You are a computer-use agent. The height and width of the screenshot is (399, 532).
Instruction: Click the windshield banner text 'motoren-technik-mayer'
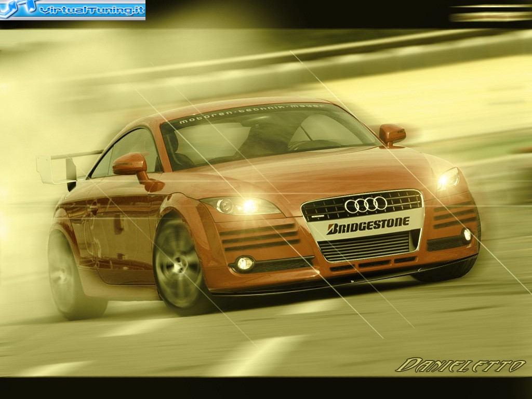[x=251, y=113]
